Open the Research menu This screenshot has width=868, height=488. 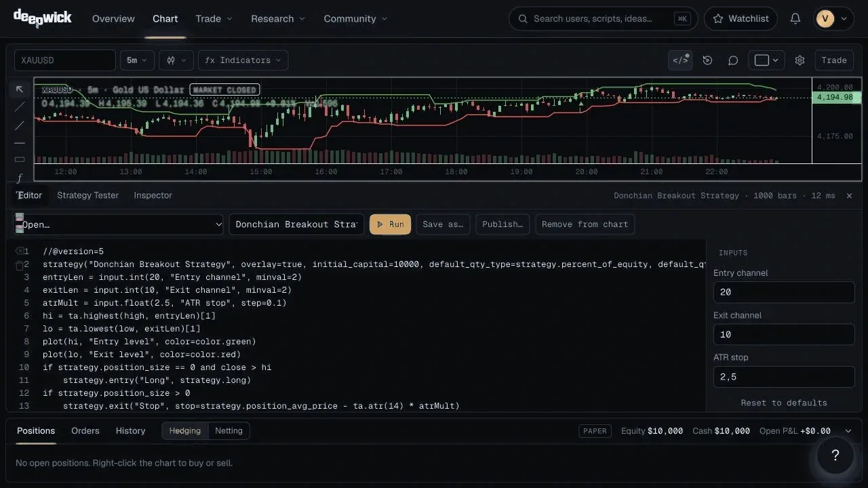click(278, 19)
